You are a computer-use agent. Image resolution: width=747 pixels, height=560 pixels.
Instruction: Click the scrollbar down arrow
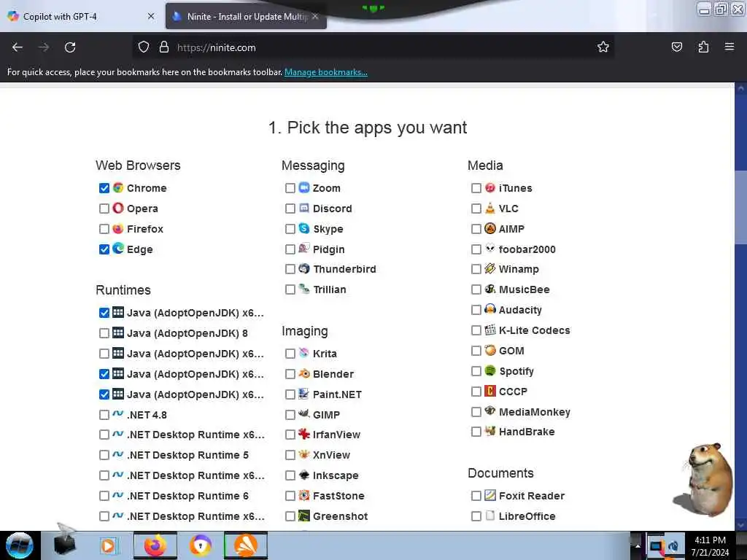(x=741, y=525)
